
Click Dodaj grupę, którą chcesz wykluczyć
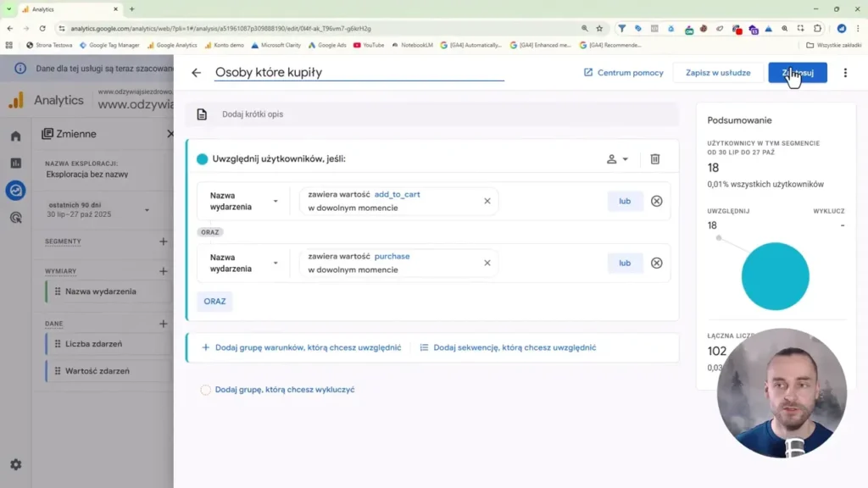285,390
